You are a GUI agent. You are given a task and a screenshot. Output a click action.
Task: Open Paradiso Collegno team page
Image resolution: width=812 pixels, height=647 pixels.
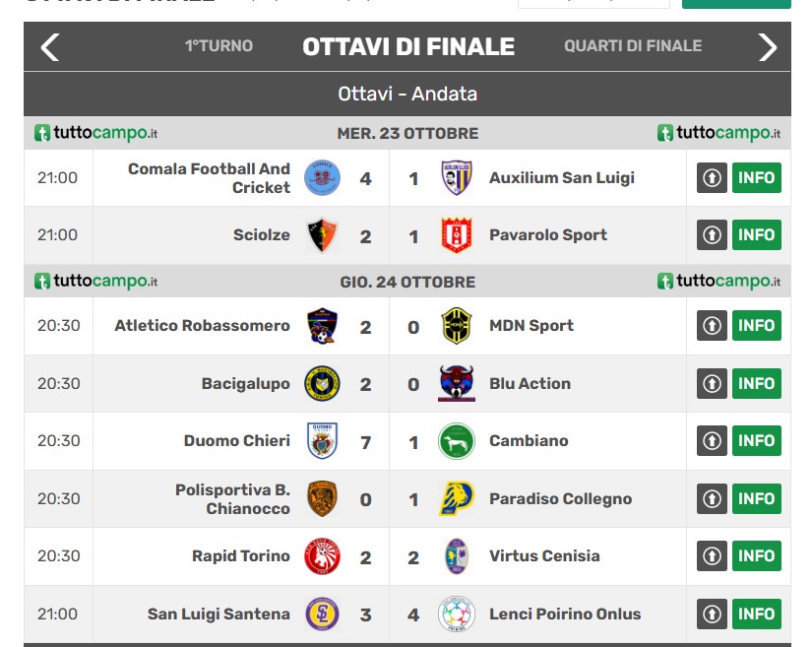560,499
